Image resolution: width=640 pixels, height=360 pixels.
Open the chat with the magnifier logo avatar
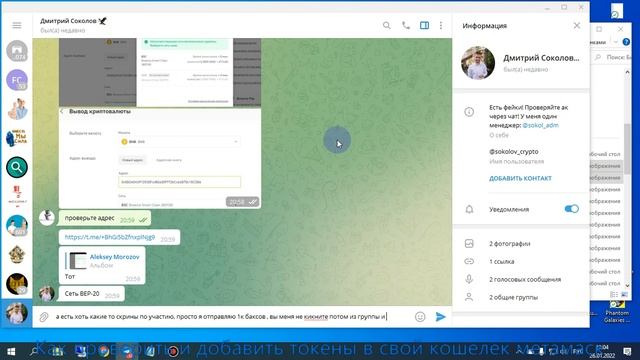[17, 167]
